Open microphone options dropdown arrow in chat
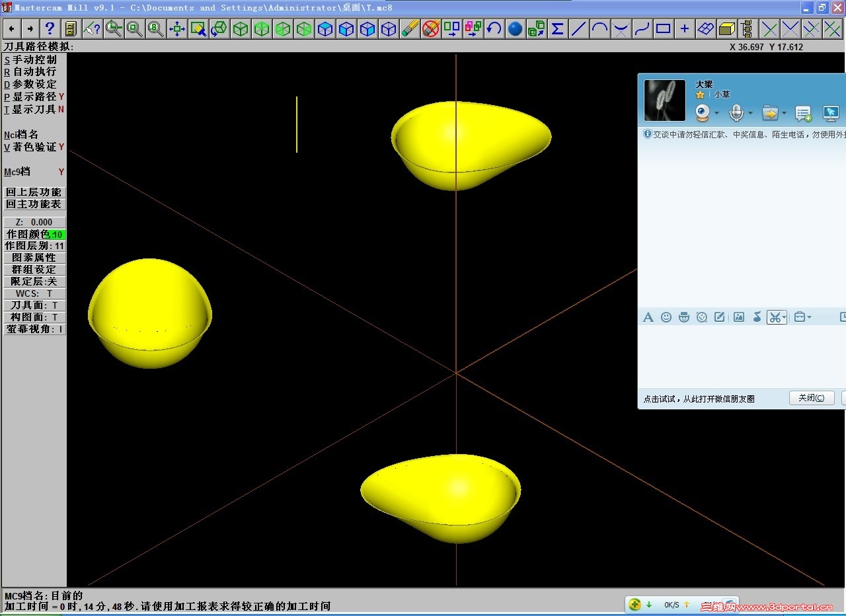This screenshot has width=846, height=616. pyautogui.click(x=750, y=114)
